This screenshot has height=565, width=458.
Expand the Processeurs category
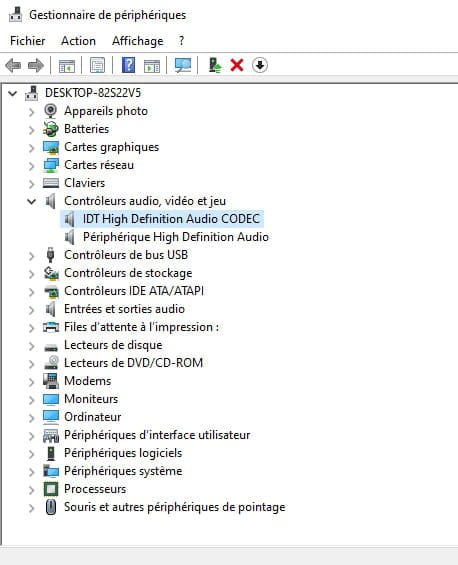point(32,490)
